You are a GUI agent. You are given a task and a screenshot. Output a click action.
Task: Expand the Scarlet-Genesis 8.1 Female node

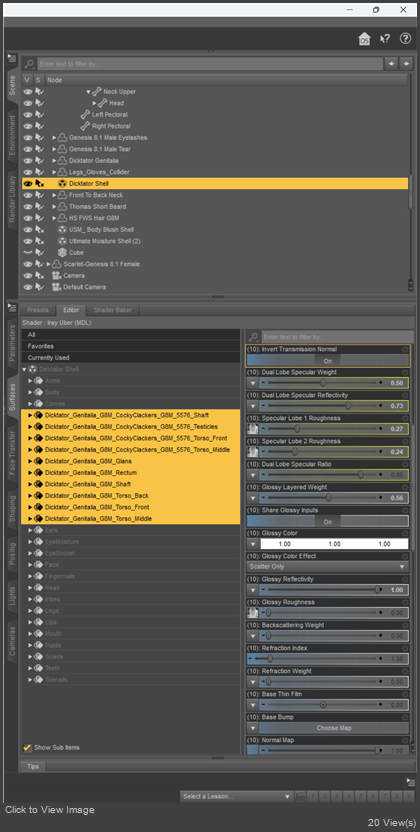pyautogui.click(x=49, y=264)
